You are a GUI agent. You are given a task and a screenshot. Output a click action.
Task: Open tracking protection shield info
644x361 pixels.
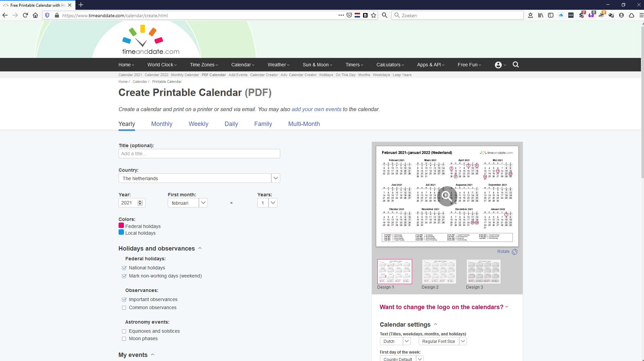pyautogui.click(x=47, y=15)
